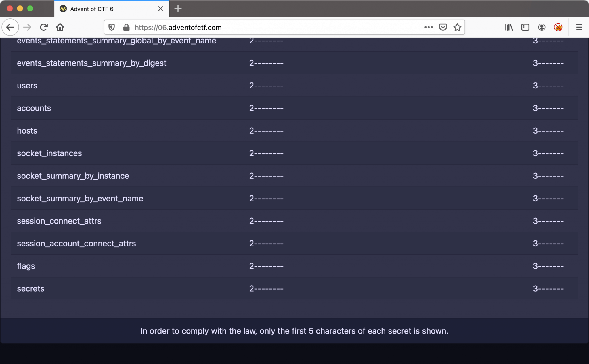Click the '3-------' value in hosts row
589x364 pixels.
coord(548,131)
